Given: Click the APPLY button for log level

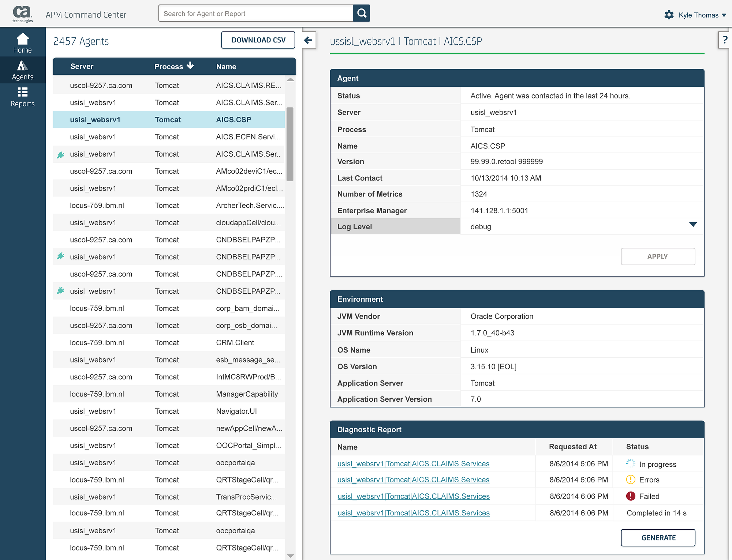Looking at the screenshot, I should [657, 256].
